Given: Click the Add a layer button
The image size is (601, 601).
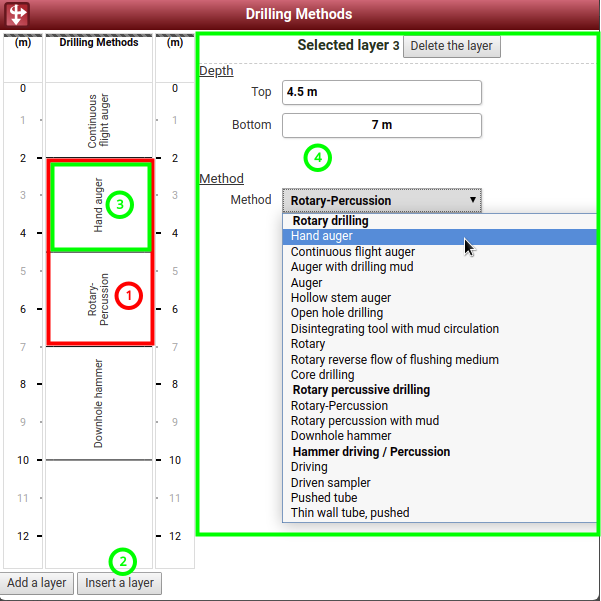Looking at the screenshot, I should tap(37, 583).
